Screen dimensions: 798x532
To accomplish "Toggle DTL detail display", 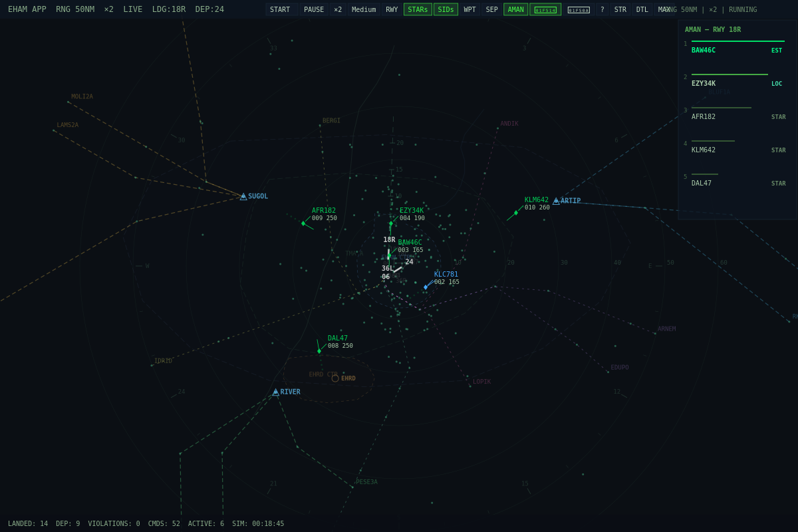I will [642, 9].
